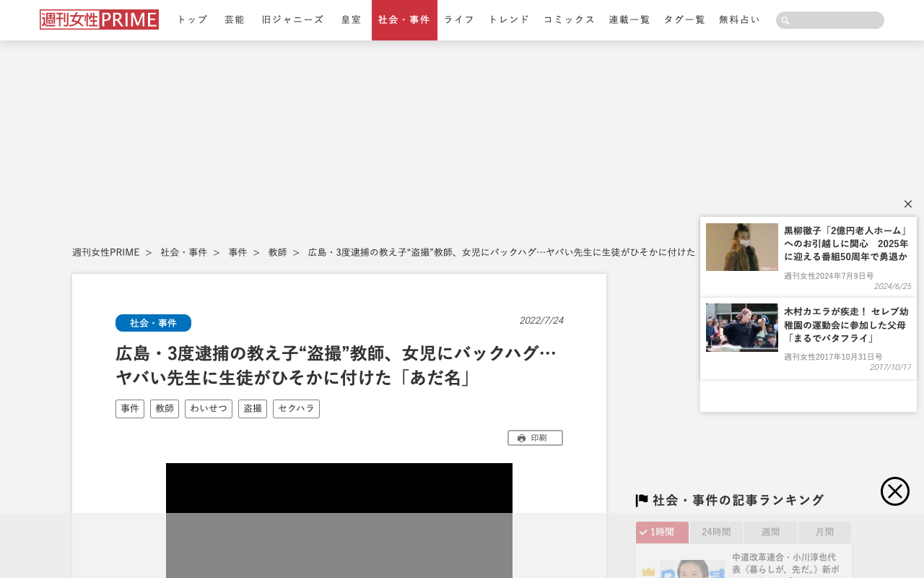
Task: Click the article headline 広島・3度逮捕の教え子
Action: [336, 366]
